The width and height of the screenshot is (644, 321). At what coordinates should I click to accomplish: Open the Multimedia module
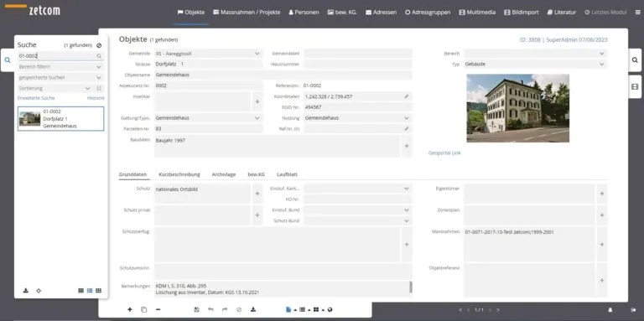click(477, 13)
